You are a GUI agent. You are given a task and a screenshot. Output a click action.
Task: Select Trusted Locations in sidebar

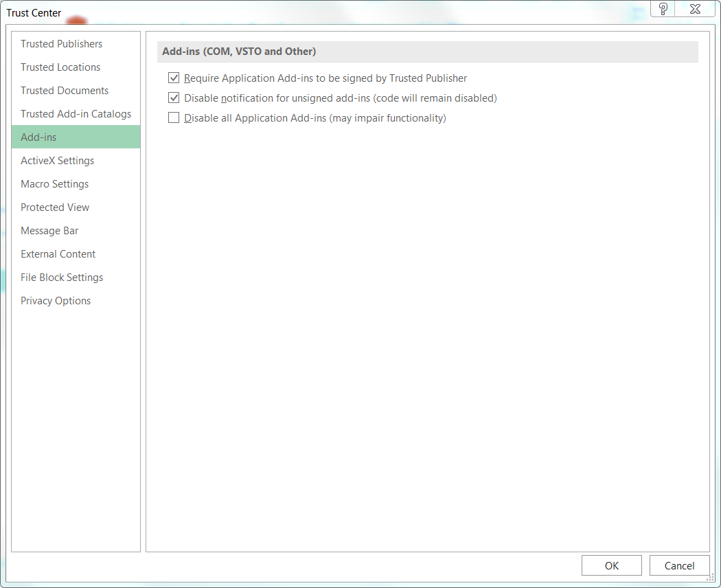(x=60, y=67)
